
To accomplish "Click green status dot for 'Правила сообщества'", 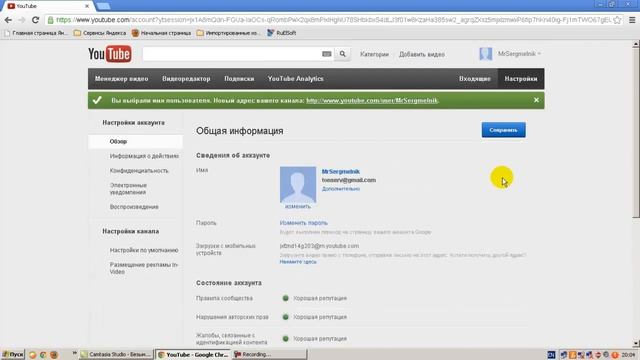I will tap(286, 298).
